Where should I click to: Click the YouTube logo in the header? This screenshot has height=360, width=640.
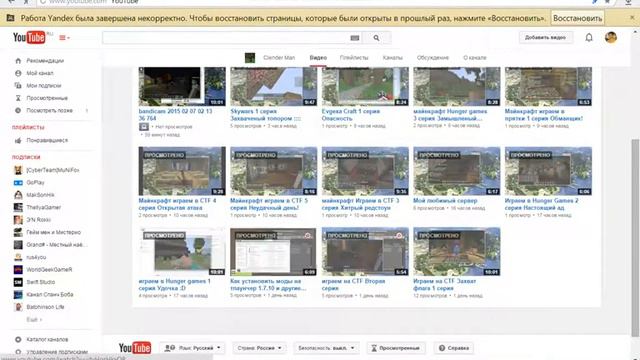click(29, 38)
